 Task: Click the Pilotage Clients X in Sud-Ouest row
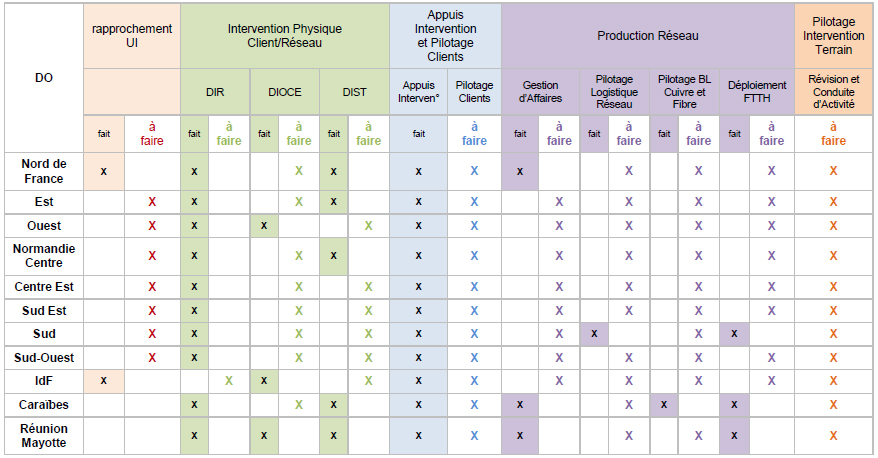pos(474,357)
